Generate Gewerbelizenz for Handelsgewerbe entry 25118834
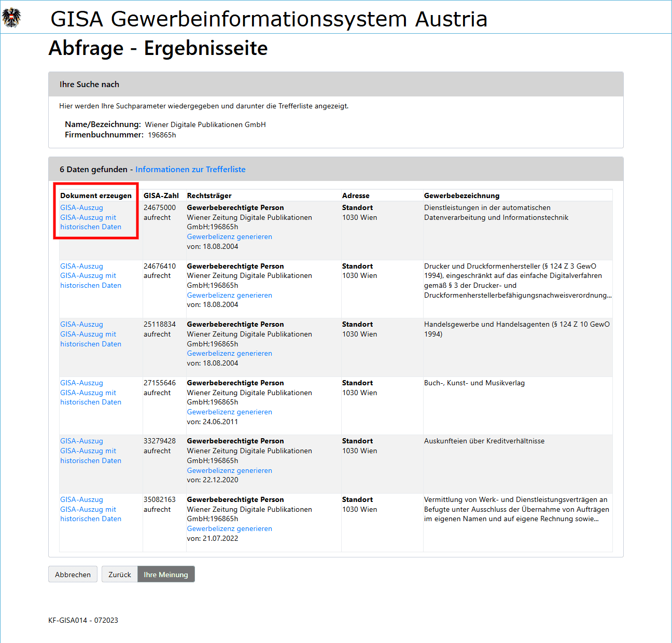This screenshot has width=672, height=643. [x=229, y=354]
